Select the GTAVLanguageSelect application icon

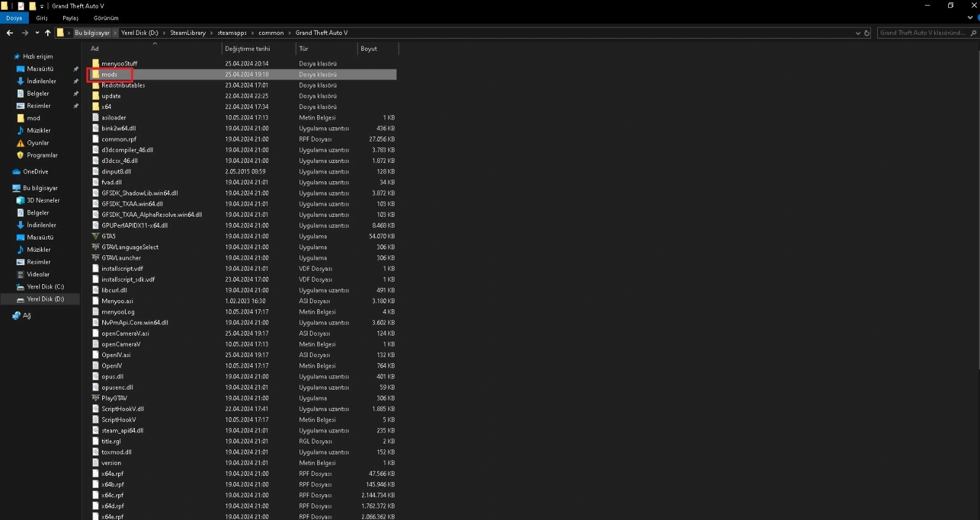[96, 247]
